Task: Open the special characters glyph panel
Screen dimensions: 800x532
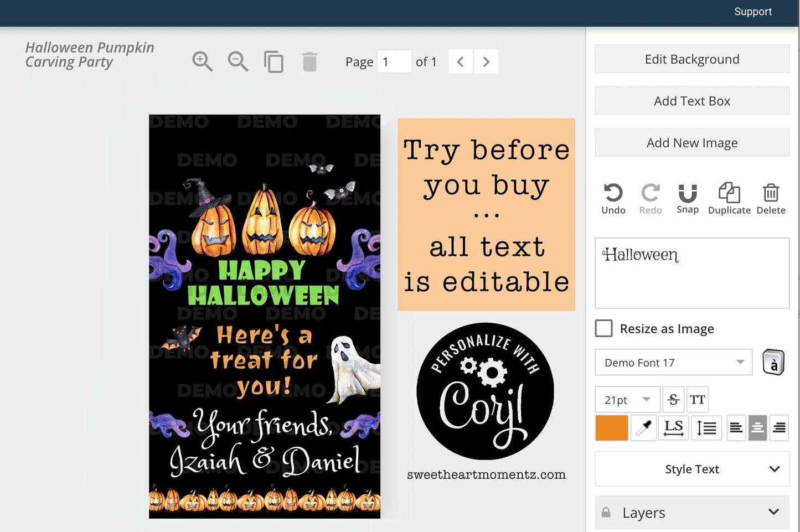Action: coord(773,363)
